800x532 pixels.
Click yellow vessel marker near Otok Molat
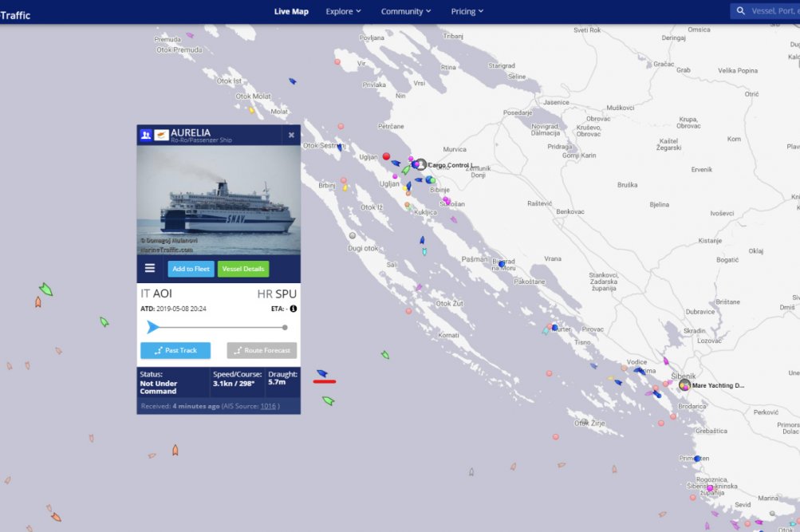pyautogui.click(x=251, y=109)
